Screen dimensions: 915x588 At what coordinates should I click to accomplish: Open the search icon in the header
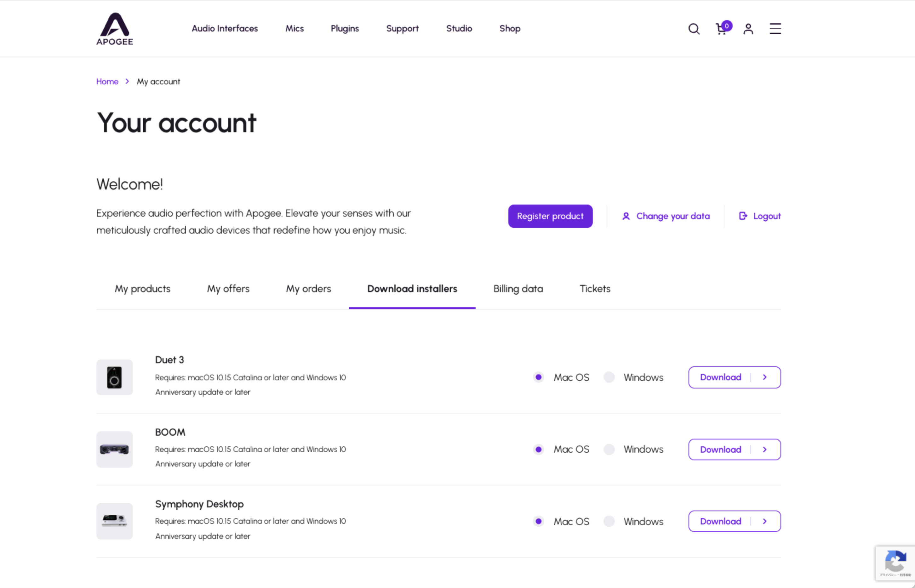coord(694,29)
